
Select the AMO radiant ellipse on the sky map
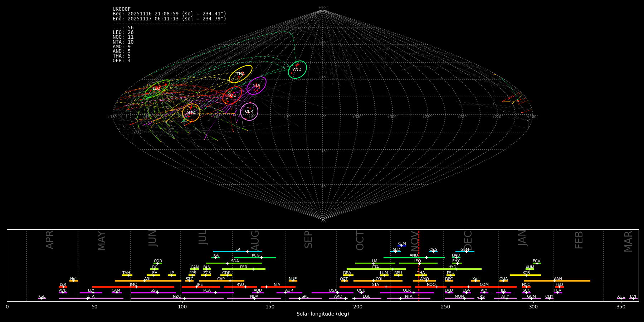(x=191, y=113)
